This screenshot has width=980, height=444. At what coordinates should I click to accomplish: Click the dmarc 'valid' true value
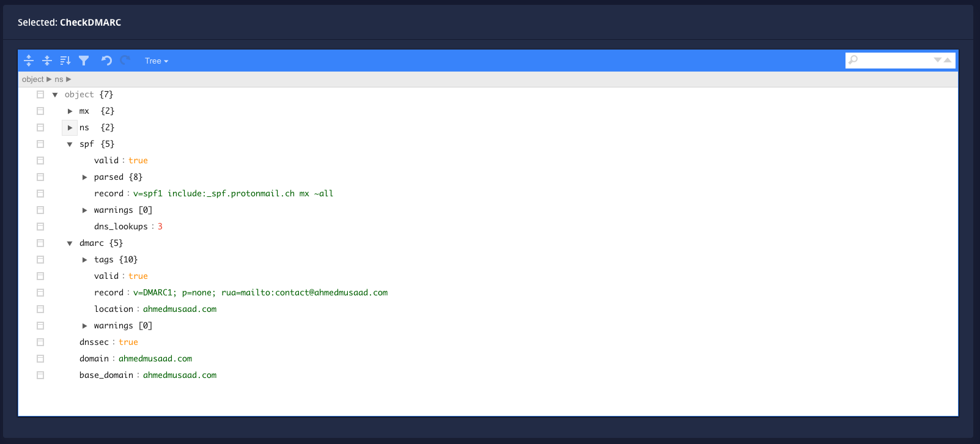[138, 276]
